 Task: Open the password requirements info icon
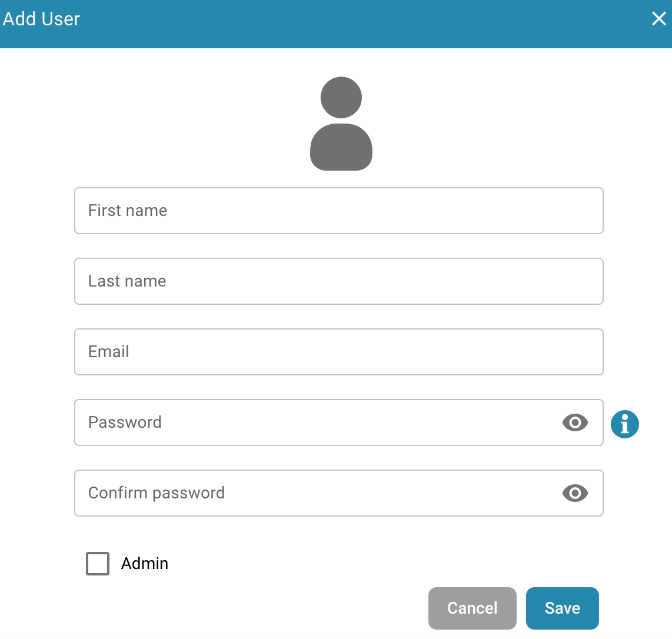(x=624, y=424)
